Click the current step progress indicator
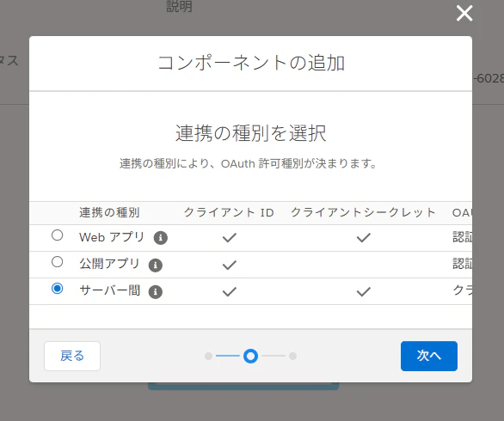The width and height of the screenshot is (504, 421). point(251,356)
